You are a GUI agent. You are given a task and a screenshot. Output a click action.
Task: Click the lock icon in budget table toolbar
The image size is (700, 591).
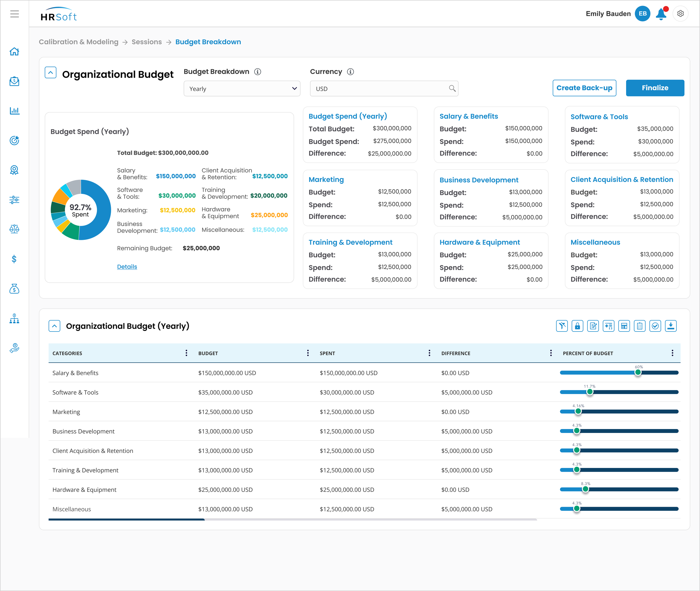[x=577, y=326]
